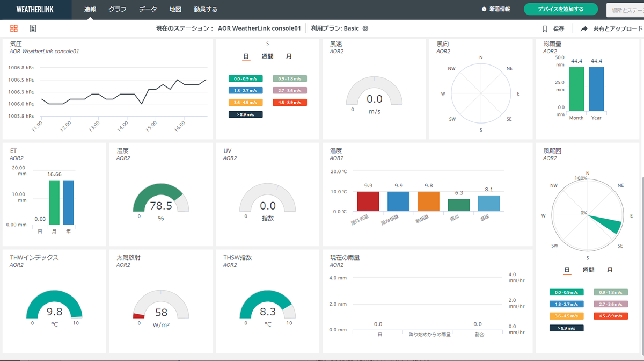Click the 太陽放射 widget title

[128, 257]
